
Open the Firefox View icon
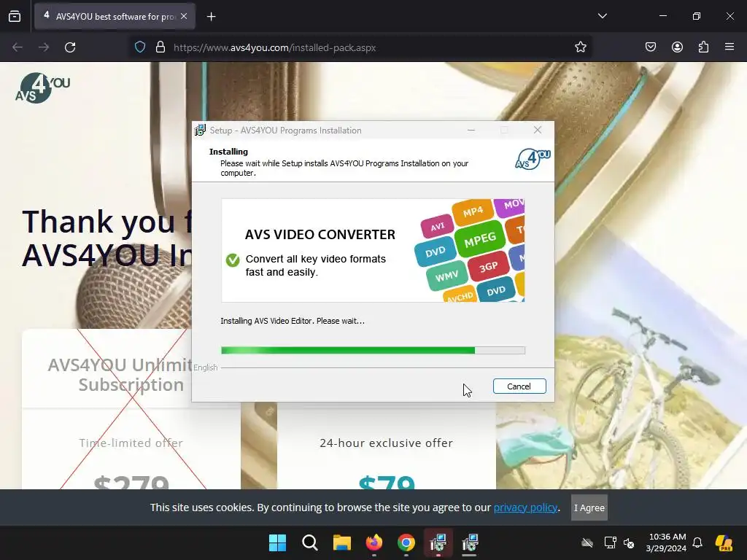tap(15, 16)
